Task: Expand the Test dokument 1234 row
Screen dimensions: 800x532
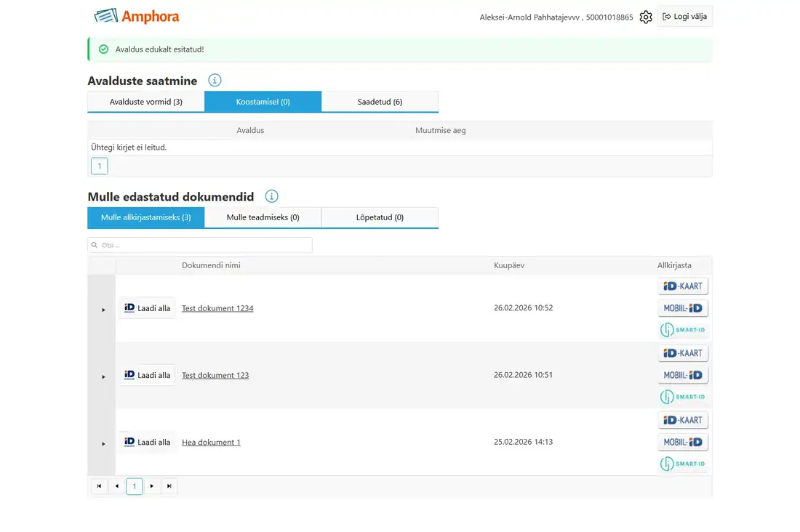Action: coord(103,310)
